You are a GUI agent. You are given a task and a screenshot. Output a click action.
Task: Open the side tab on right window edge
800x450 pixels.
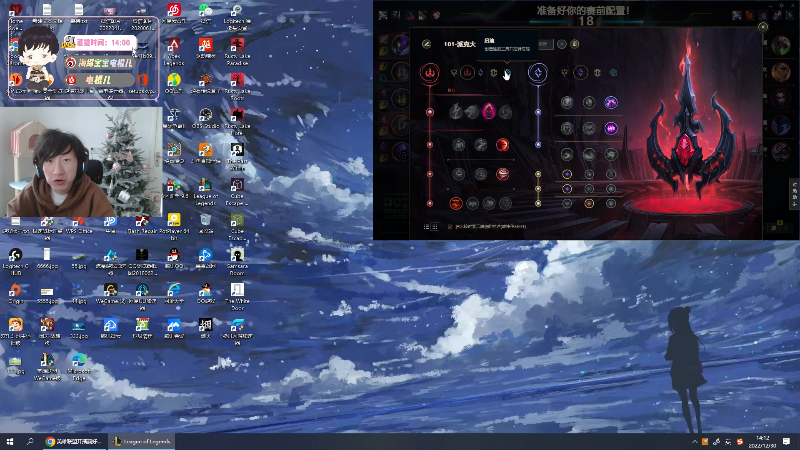794,193
